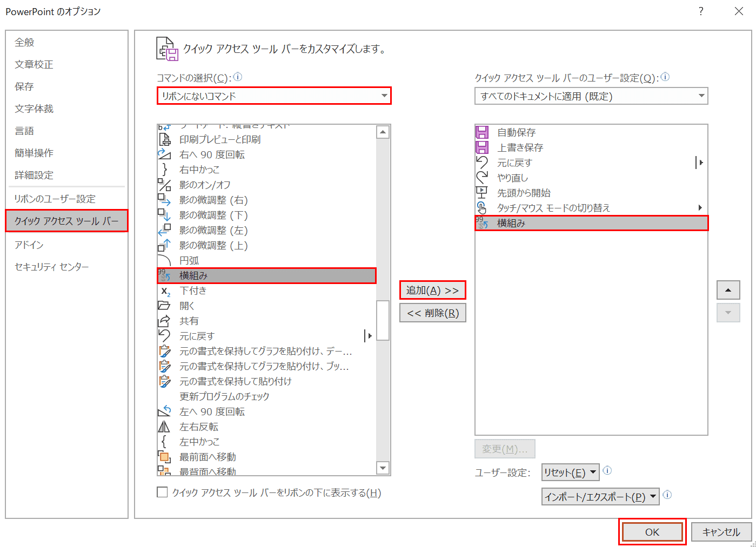This screenshot has height=547, width=756.
Task: Select 横組み in the left command list
Action: click(x=266, y=275)
